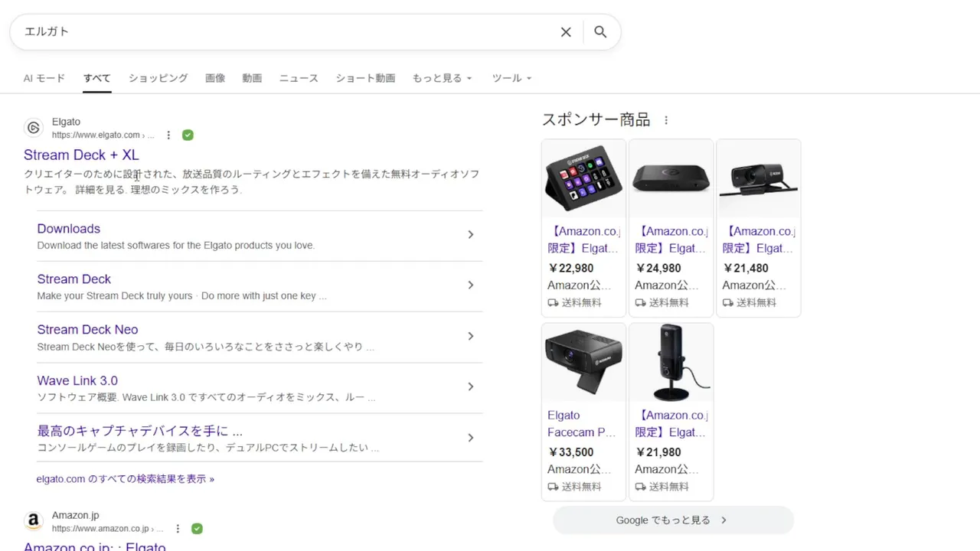Click the magnifying glass search icon

pyautogui.click(x=600, y=32)
